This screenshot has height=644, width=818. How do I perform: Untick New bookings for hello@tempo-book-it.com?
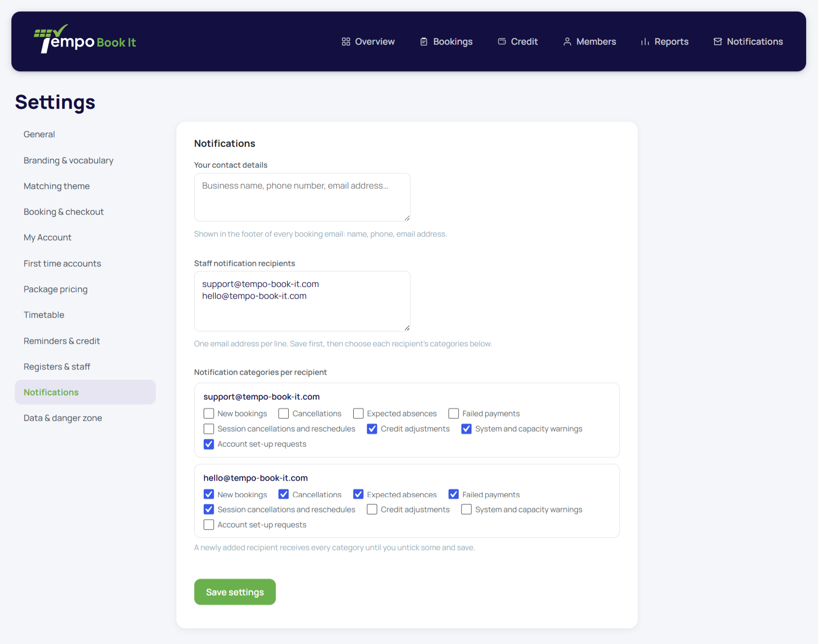click(209, 494)
